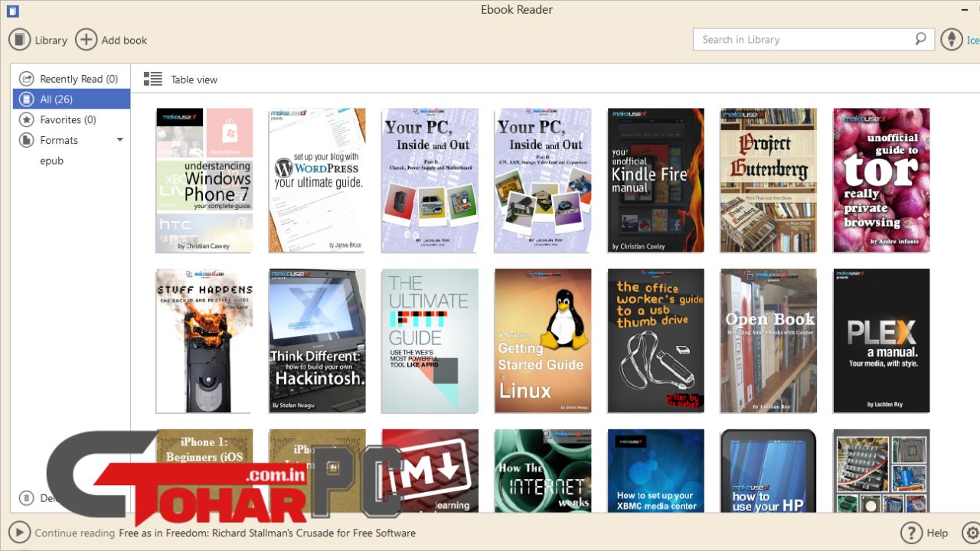The height and width of the screenshot is (551, 980).
Task: Open the WordPress ultimate guide book
Action: tap(317, 181)
